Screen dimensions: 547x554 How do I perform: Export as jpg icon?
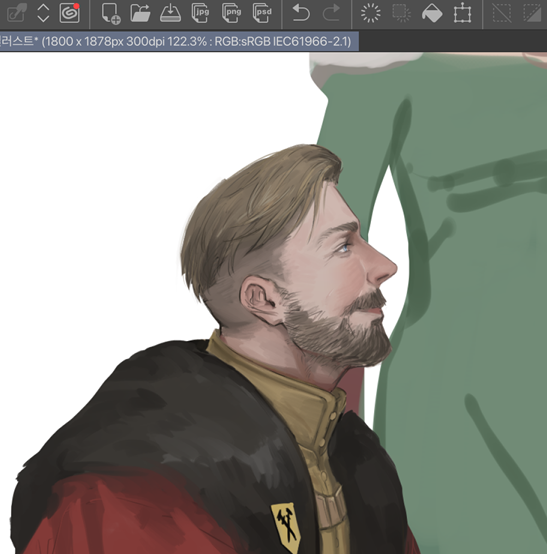pyautogui.click(x=200, y=13)
